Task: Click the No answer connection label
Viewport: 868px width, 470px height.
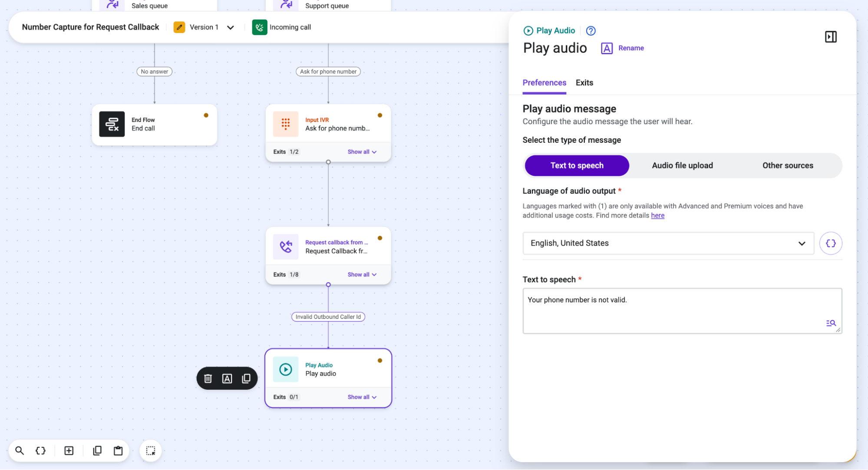Action: tap(154, 72)
